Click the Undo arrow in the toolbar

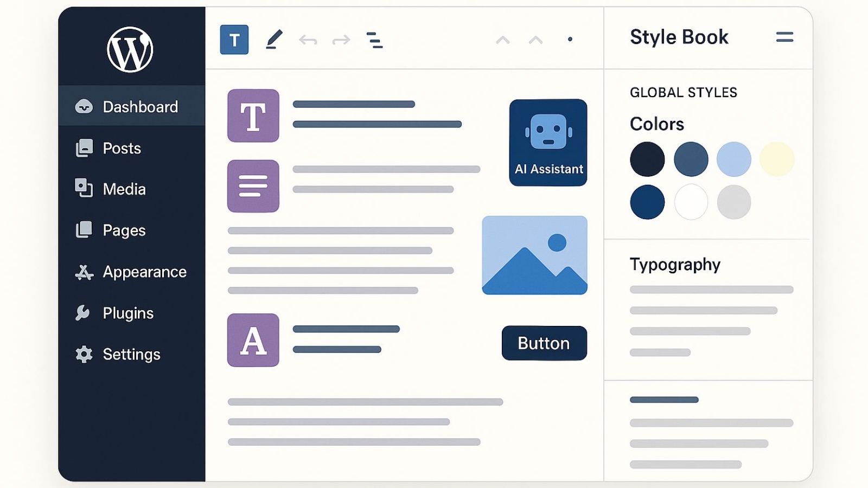pyautogui.click(x=308, y=39)
